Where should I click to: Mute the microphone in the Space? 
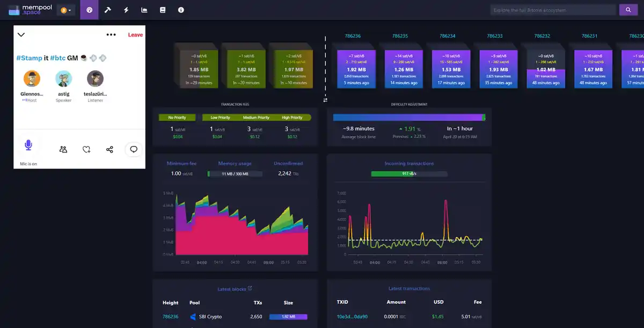[28, 145]
